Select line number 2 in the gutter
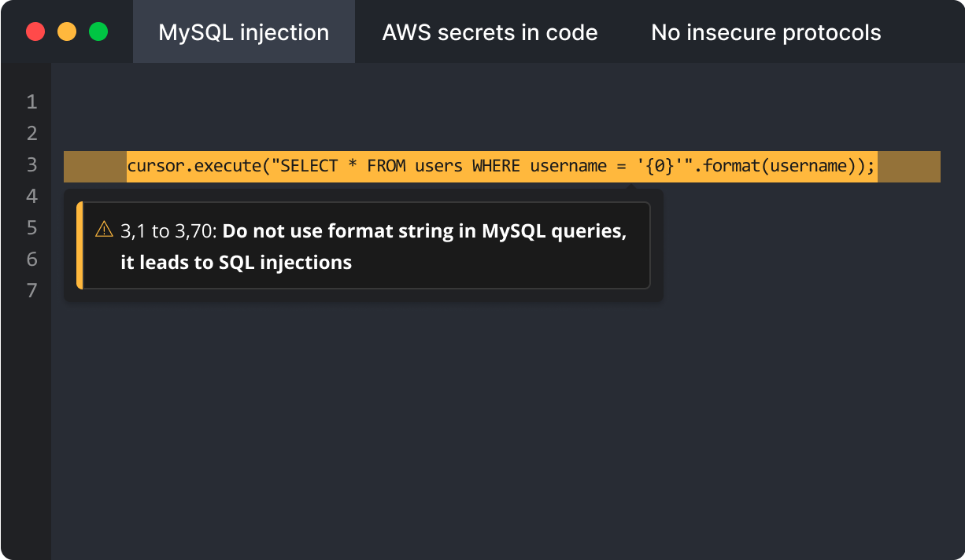The width and height of the screenshot is (965, 560). tap(32, 134)
